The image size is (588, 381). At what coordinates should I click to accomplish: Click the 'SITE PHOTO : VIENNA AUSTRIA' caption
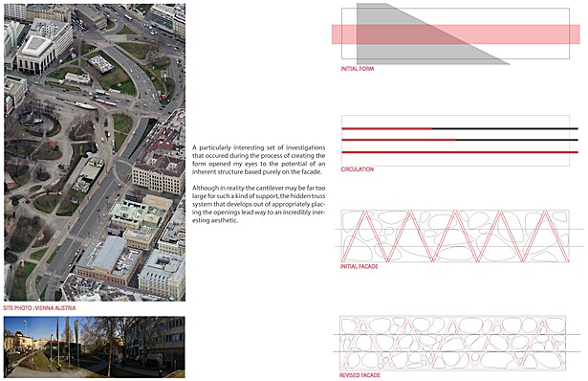[x=40, y=308]
